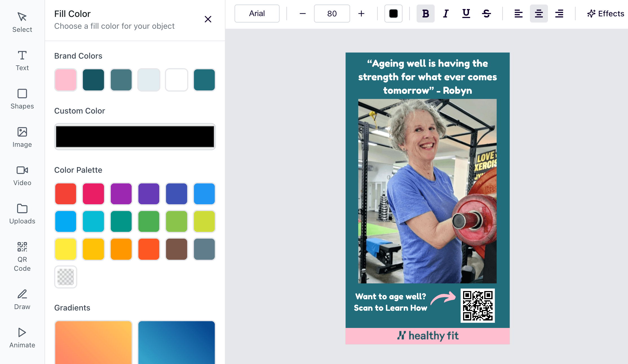Activate the Select arrow tool
Image resolution: width=628 pixels, height=364 pixels.
point(22,22)
